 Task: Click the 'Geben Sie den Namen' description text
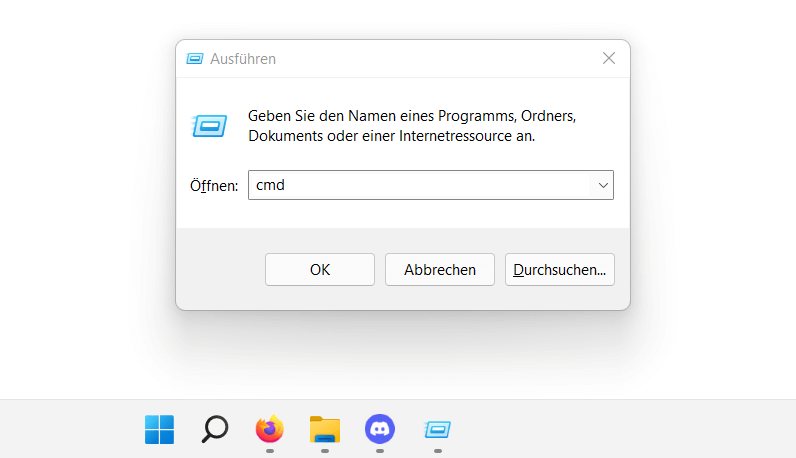[412, 126]
